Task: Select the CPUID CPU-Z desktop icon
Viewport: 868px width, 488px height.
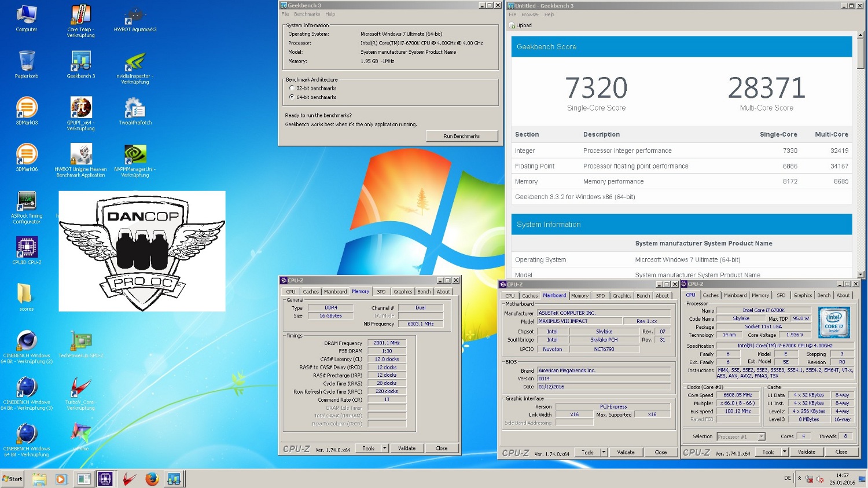Action: tap(27, 251)
